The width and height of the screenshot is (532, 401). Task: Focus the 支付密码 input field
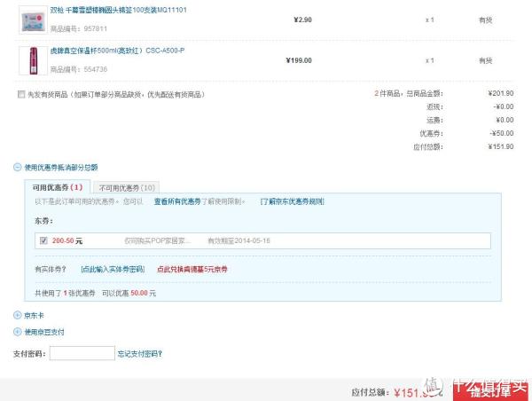pos(82,353)
